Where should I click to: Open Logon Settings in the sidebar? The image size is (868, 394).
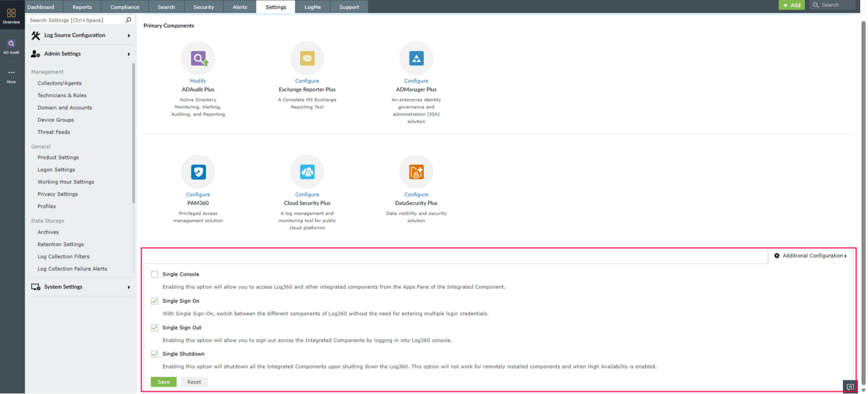click(x=57, y=170)
